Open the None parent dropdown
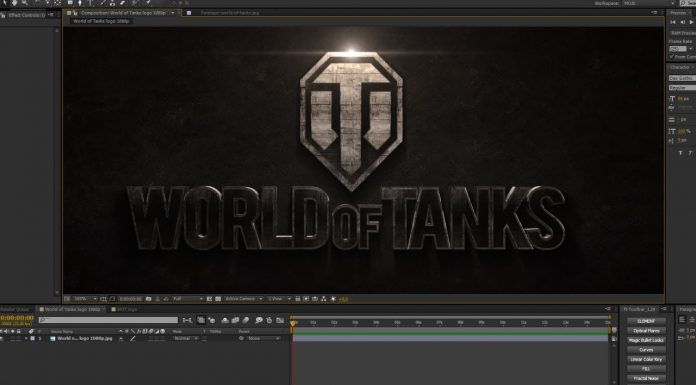 (264, 338)
